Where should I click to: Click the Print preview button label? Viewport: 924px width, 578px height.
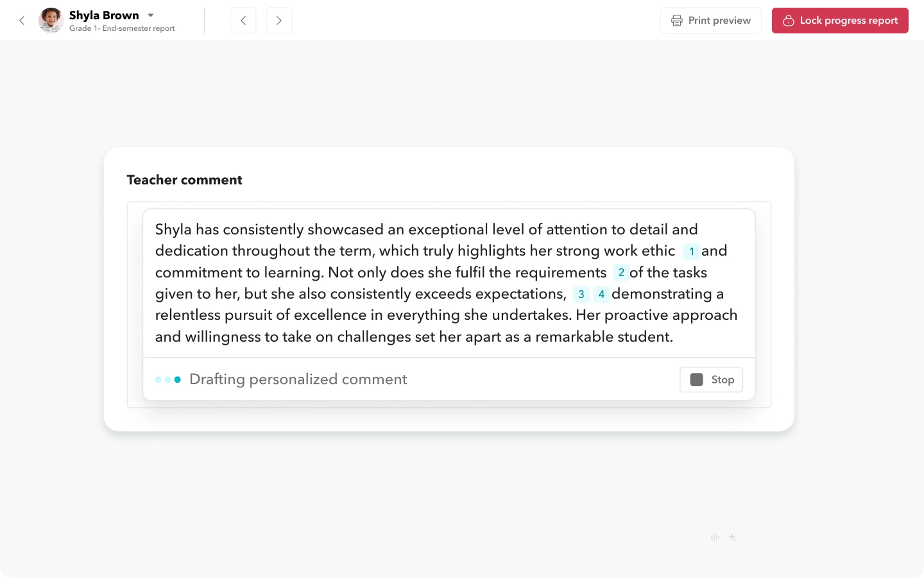click(719, 21)
